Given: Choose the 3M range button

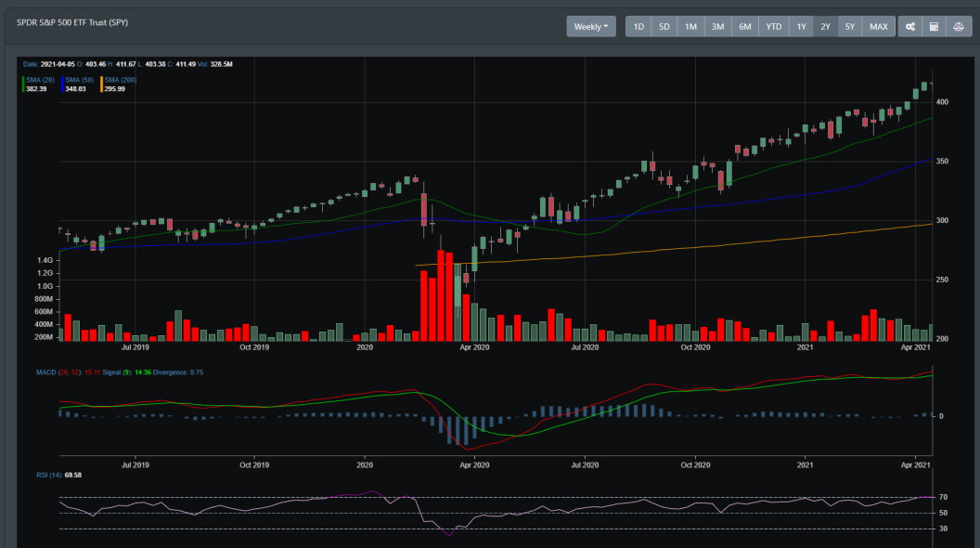Looking at the screenshot, I should [x=717, y=27].
